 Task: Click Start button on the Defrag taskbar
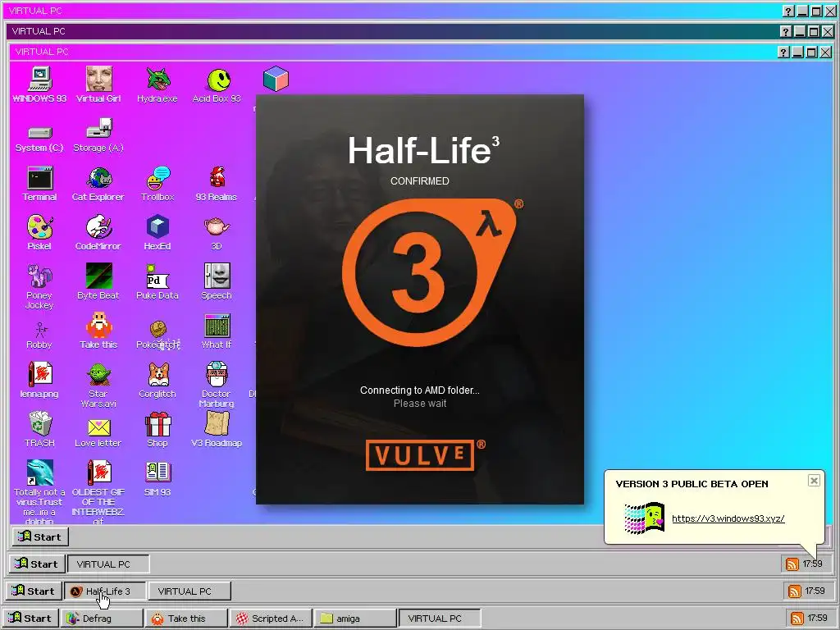pos(30,618)
